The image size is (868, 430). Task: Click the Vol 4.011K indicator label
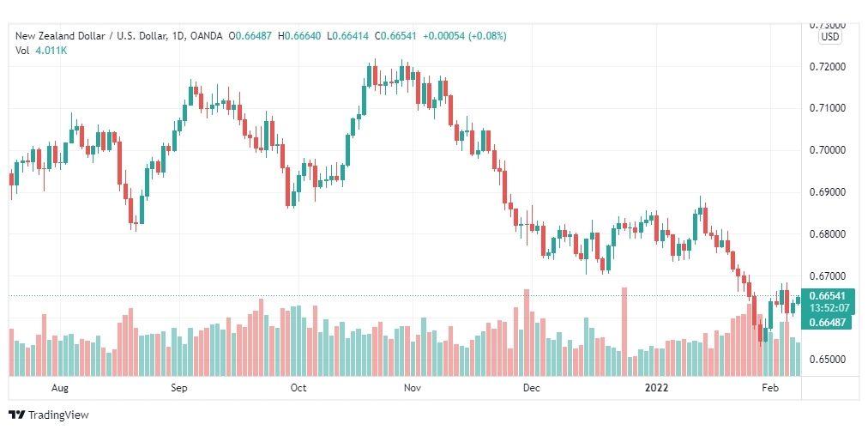[x=41, y=50]
